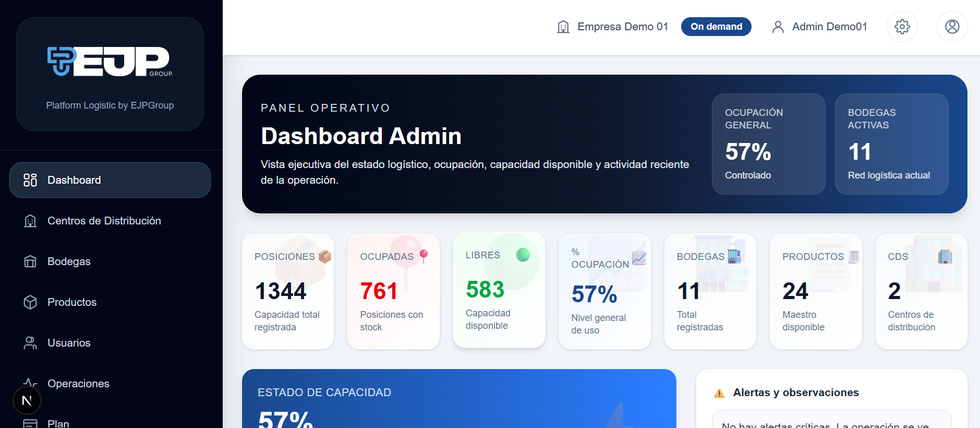The image size is (980, 428).
Task: Click the building icon on the CDS card
Action: (x=945, y=256)
